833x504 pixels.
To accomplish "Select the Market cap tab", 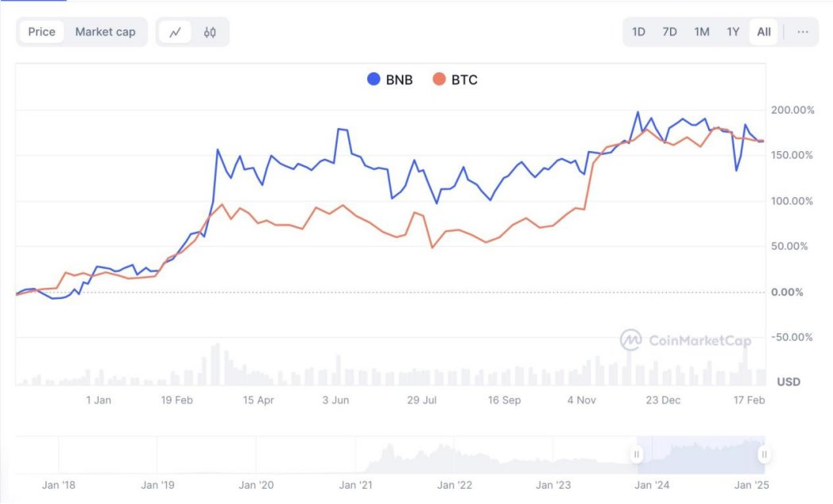I will coord(105,32).
